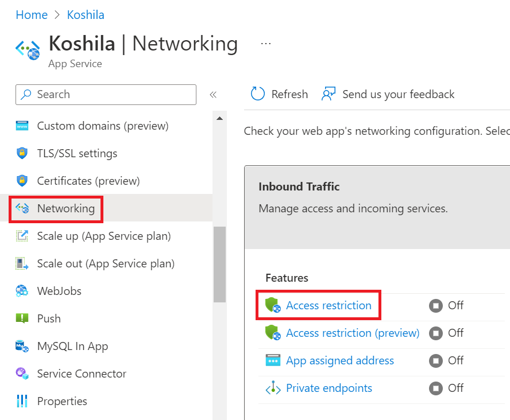Click the Custom domains (preview) icon
The image size is (510, 420).
pos(22,126)
